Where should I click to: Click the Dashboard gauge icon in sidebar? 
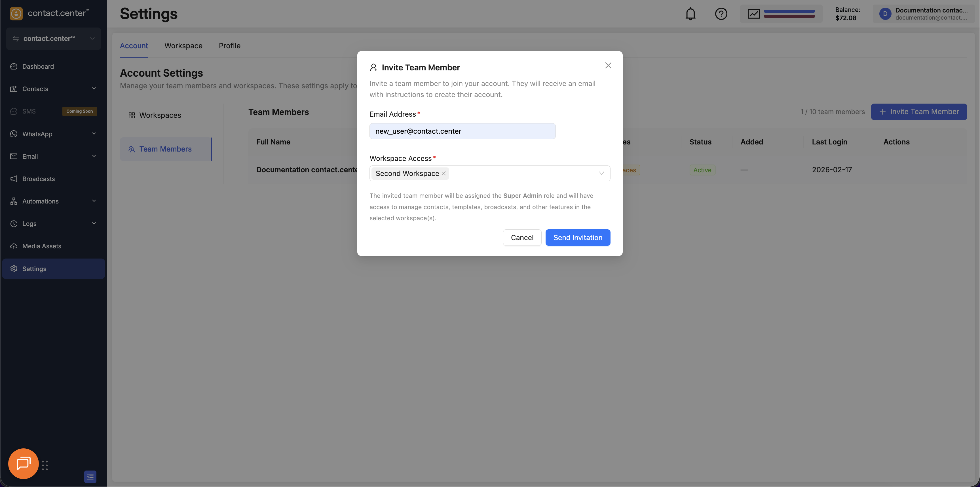[14, 66]
